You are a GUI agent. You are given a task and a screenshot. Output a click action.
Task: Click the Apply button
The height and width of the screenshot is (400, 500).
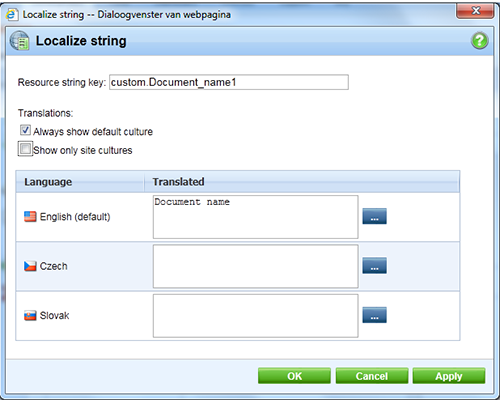click(x=449, y=376)
